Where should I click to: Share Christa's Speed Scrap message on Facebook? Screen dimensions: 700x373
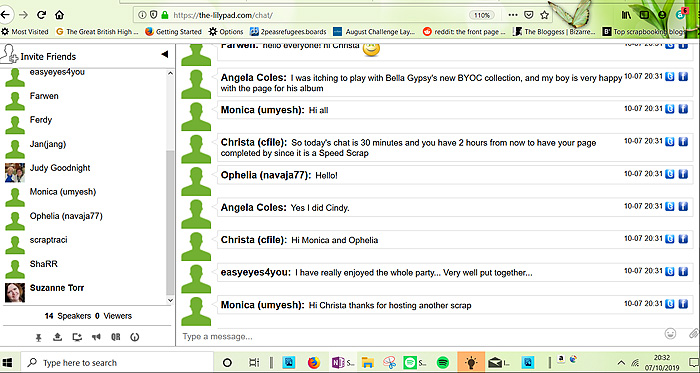(x=683, y=141)
